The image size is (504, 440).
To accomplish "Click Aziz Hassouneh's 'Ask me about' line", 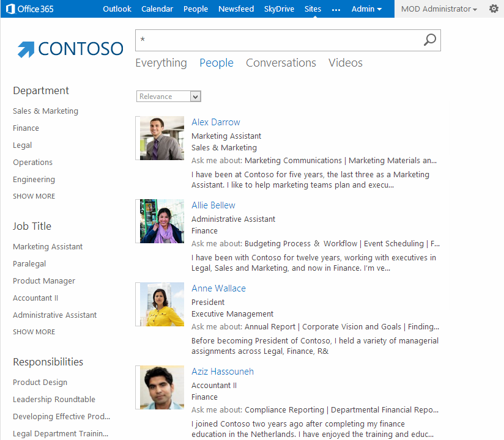I will pyautogui.click(x=314, y=410).
